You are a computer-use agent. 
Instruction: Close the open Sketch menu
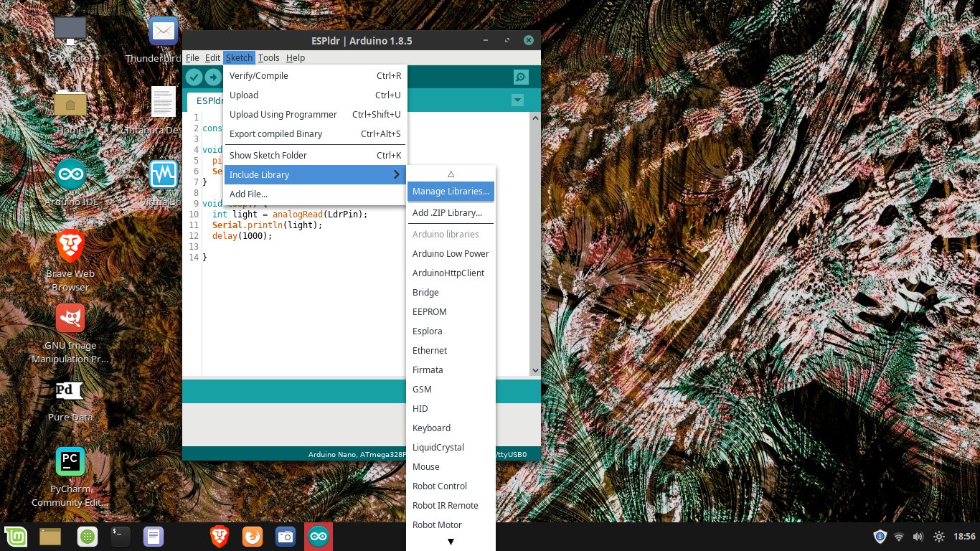click(240, 58)
